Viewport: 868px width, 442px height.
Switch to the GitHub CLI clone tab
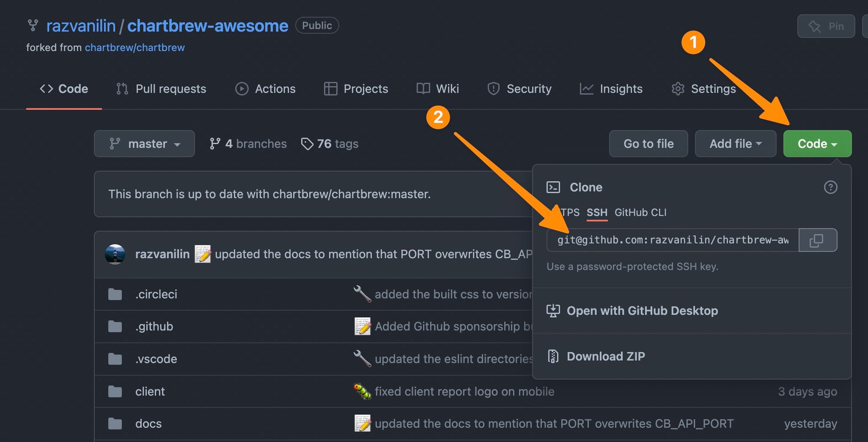(x=640, y=213)
